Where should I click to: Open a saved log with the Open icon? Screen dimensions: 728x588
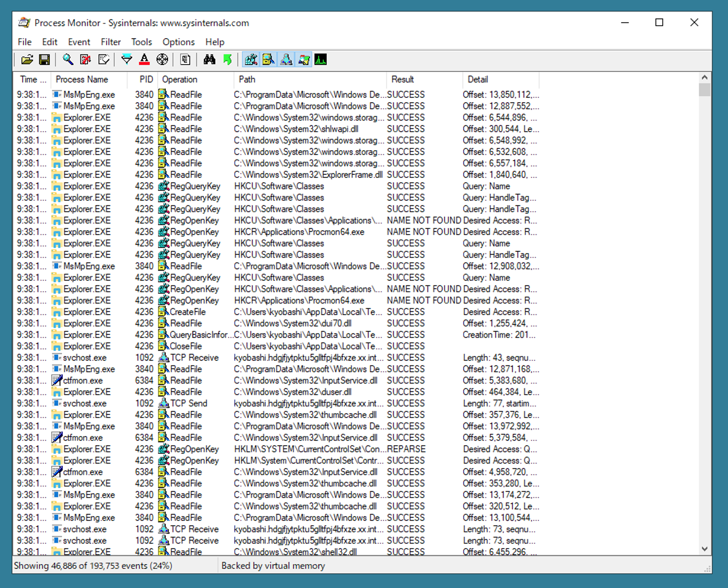[27, 59]
